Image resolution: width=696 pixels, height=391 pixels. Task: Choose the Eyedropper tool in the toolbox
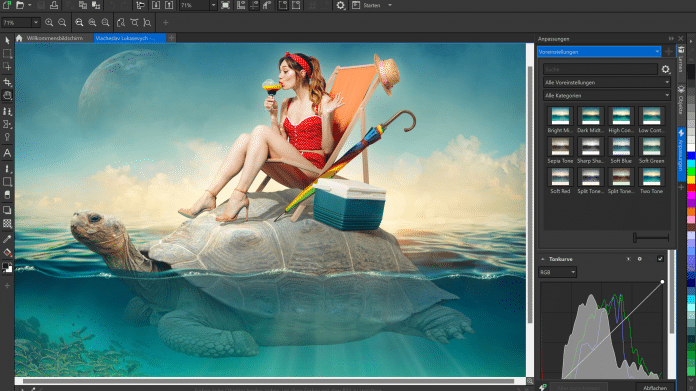click(x=7, y=239)
